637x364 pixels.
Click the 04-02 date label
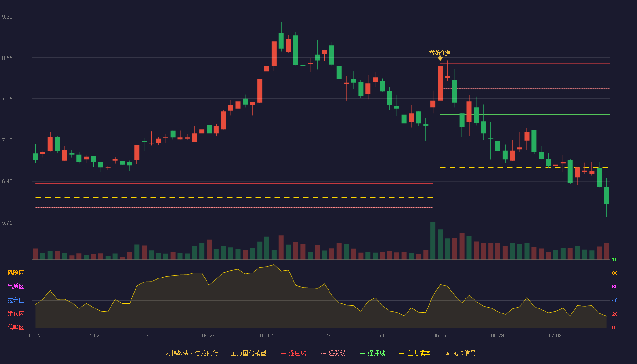pyautogui.click(x=93, y=335)
